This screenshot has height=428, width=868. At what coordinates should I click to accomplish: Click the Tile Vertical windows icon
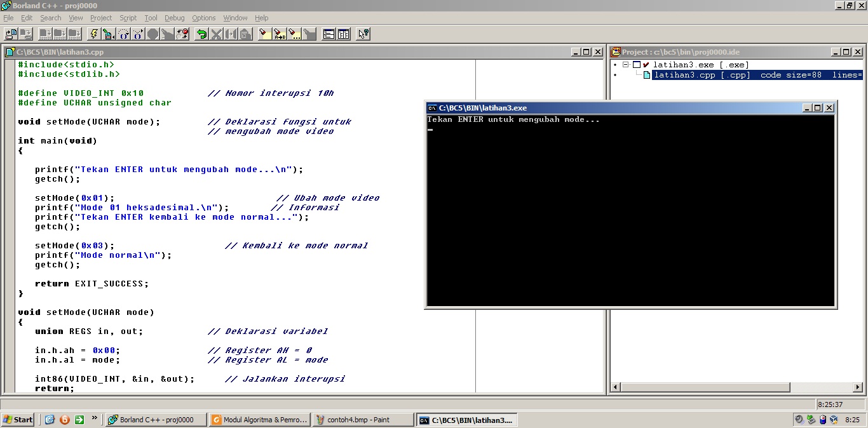click(344, 34)
